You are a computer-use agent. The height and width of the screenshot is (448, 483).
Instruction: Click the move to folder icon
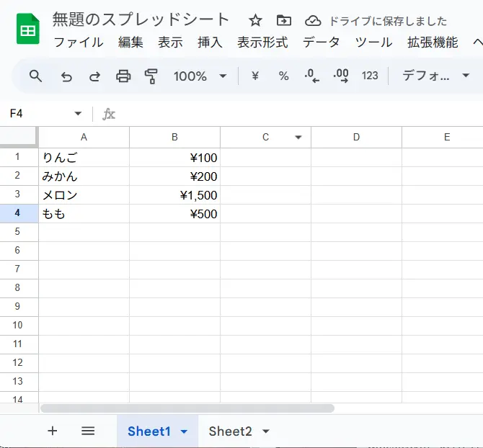pos(284,20)
